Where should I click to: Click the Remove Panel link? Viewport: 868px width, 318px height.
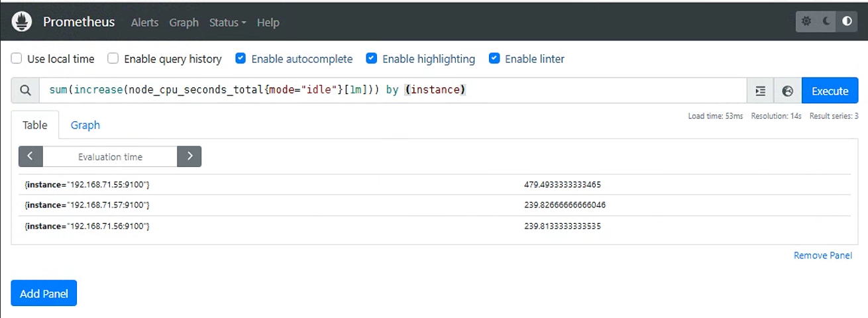pyautogui.click(x=823, y=255)
